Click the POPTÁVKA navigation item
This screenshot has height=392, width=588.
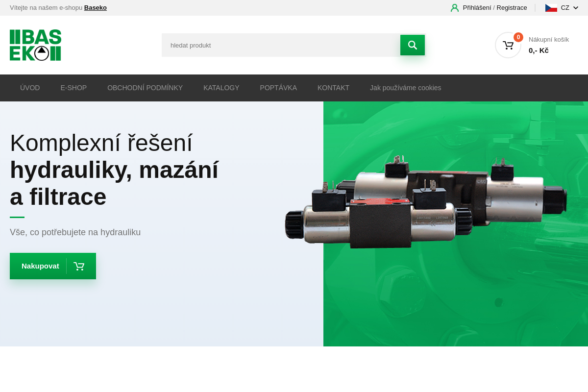tap(278, 88)
